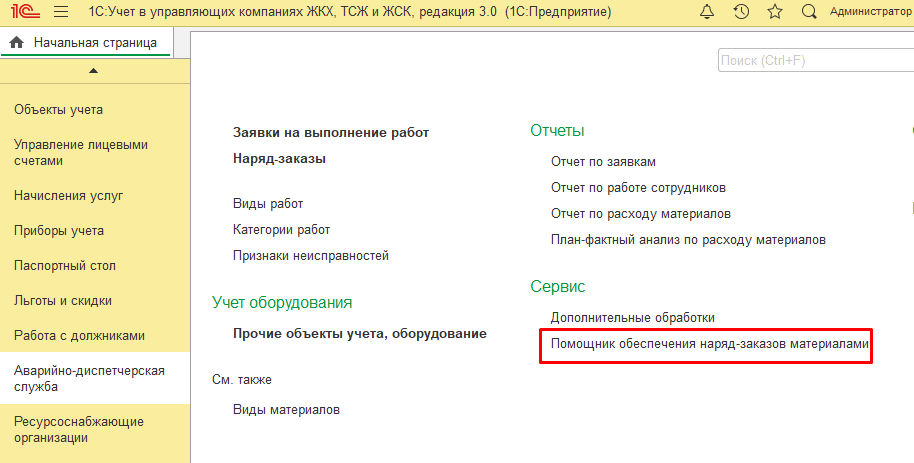Click the home icon on Начальная страница tab
The width and height of the screenshot is (914, 463).
(17, 43)
